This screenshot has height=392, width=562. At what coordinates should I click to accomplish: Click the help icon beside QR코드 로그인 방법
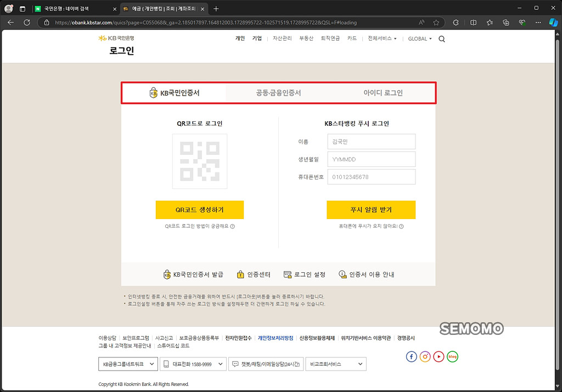click(232, 226)
